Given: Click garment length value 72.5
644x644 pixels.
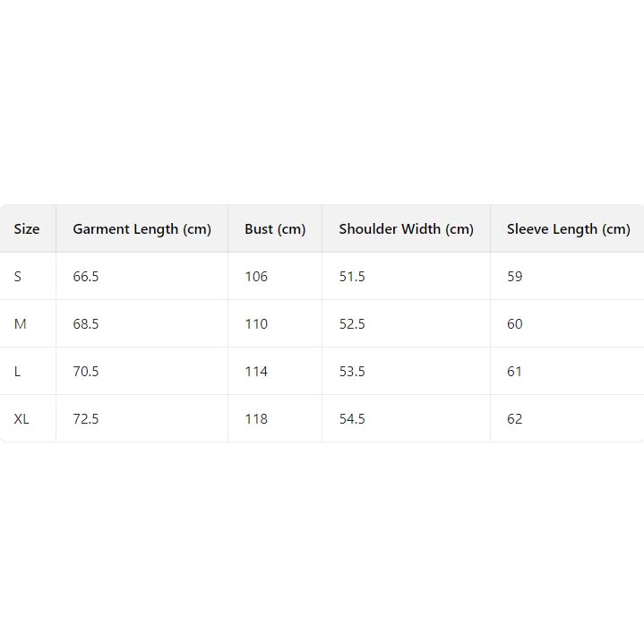Looking at the screenshot, I should pyautogui.click(x=86, y=419).
